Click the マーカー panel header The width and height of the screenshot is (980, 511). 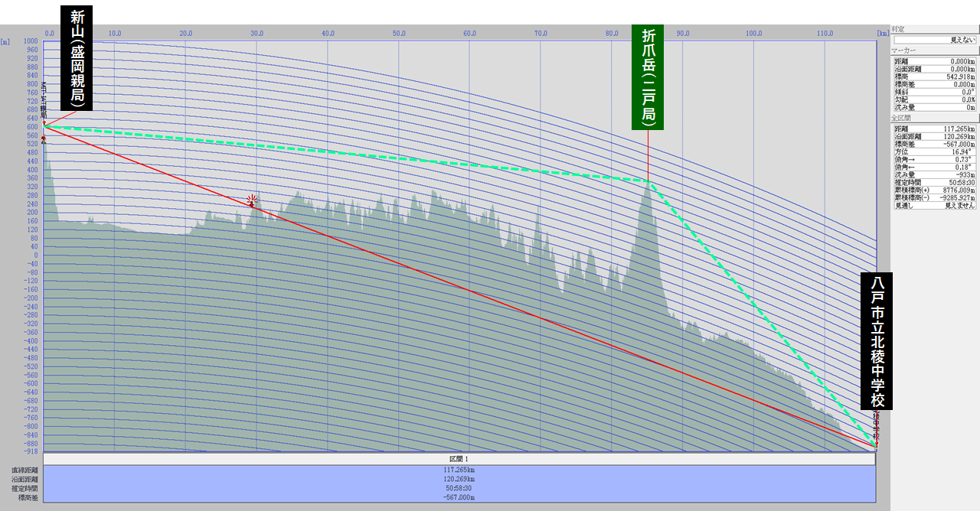[x=935, y=50]
